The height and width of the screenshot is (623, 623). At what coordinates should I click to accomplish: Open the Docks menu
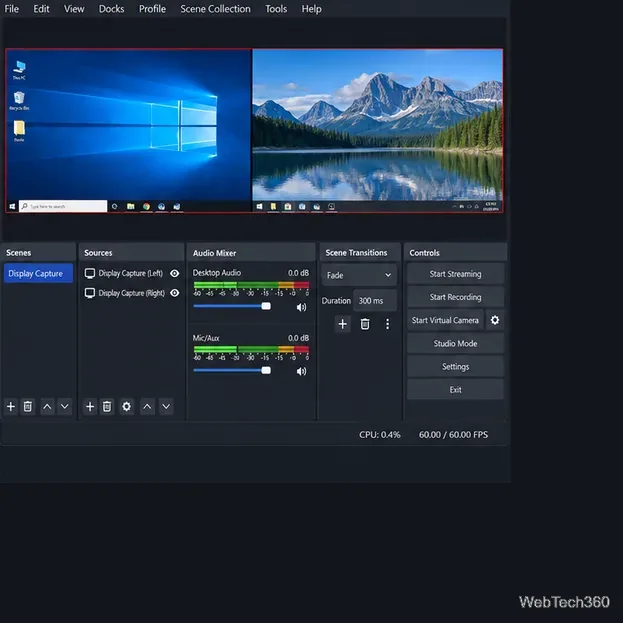coord(111,9)
